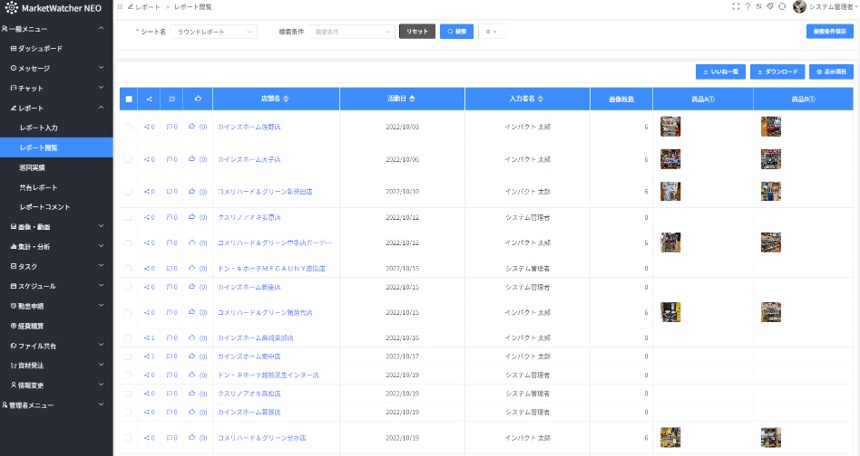Click the MarketWatcher NEO logo
860x456 pixels.
pos(53,8)
